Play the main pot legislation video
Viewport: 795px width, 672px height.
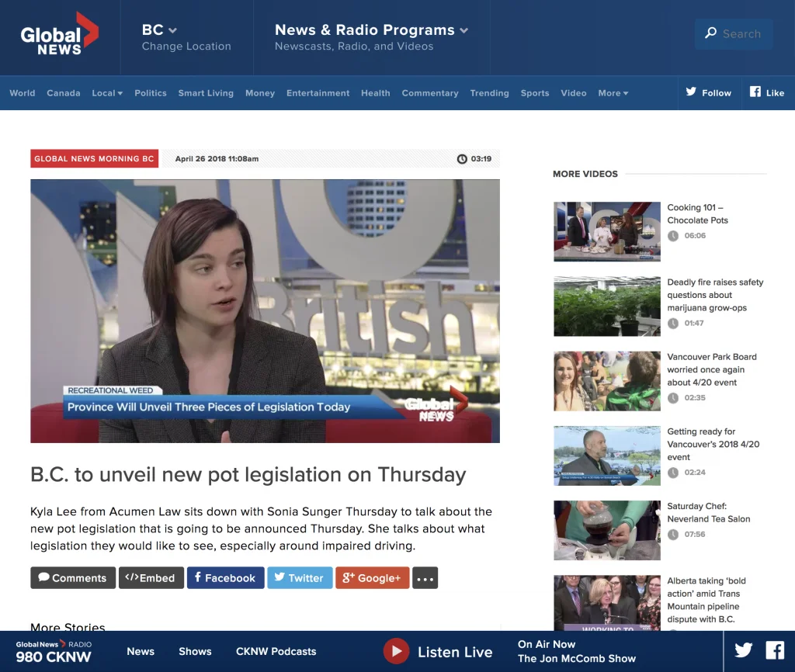click(266, 311)
